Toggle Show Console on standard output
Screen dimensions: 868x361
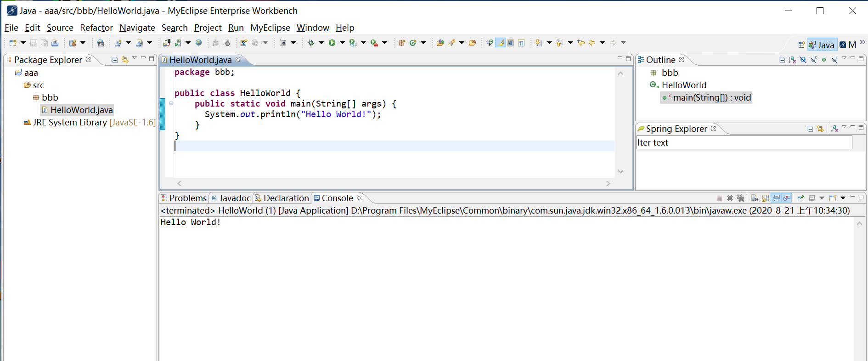[776, 198]
